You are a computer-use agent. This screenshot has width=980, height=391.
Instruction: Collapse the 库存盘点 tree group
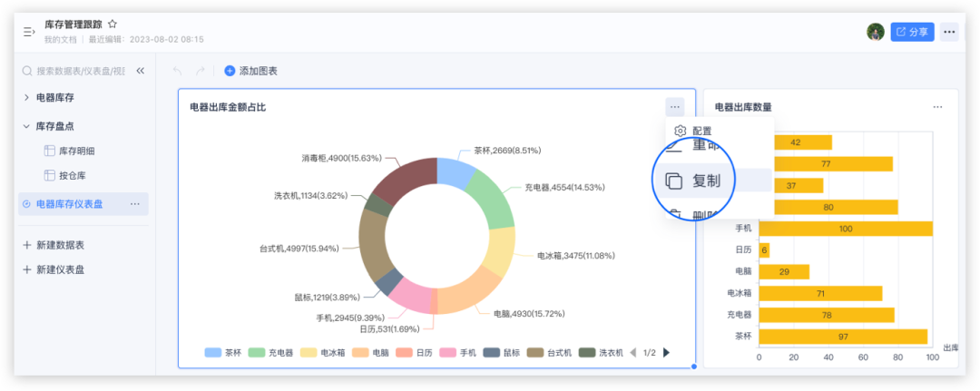pos(26,126)
